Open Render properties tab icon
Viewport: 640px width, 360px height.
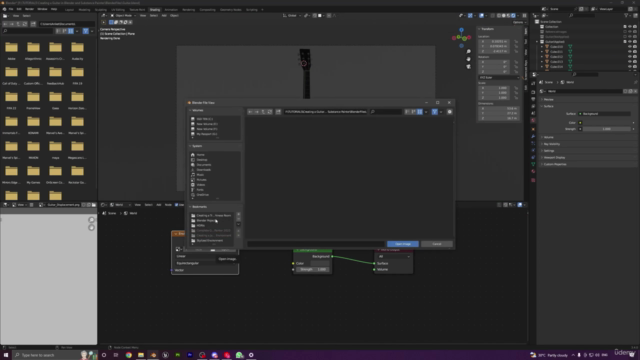coord(533,92)
